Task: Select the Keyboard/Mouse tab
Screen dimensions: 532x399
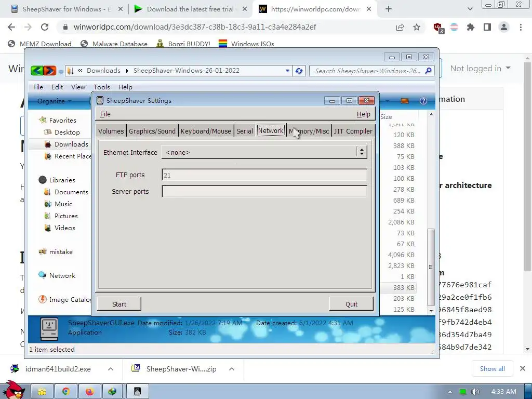Action: coord(206,131)
